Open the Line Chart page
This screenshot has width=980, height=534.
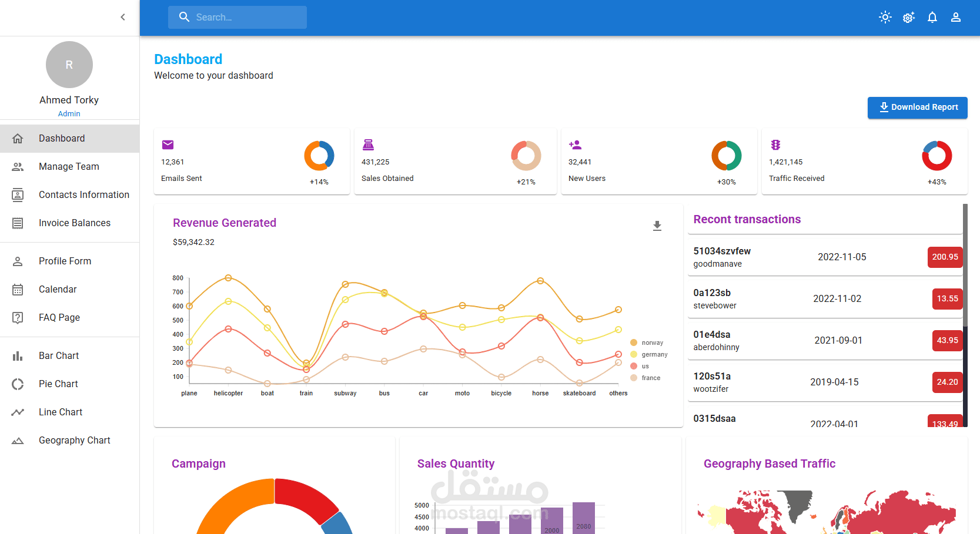69,412
